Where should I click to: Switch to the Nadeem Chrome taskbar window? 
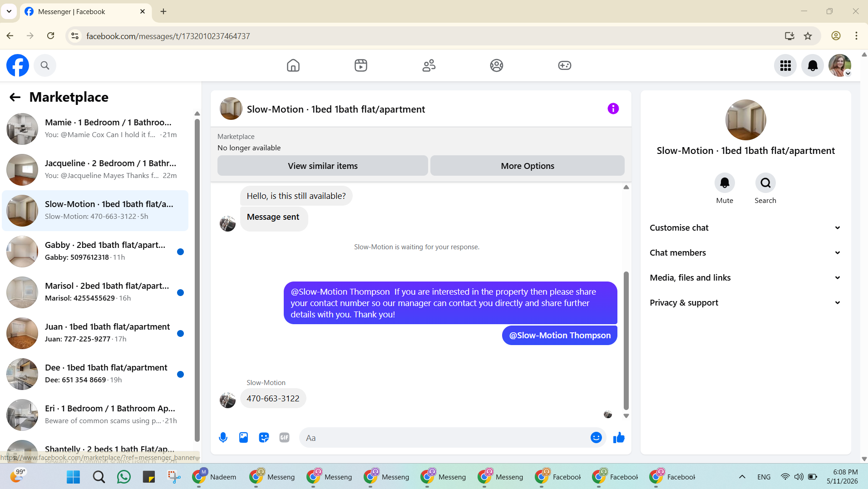[215, 477]
